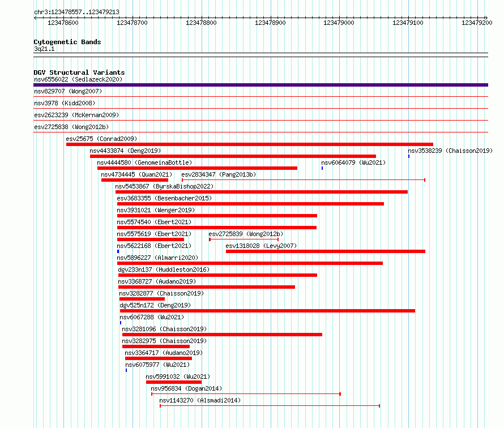Click nsv3281096 (Chaisson2019) label

tap(164, 329)
